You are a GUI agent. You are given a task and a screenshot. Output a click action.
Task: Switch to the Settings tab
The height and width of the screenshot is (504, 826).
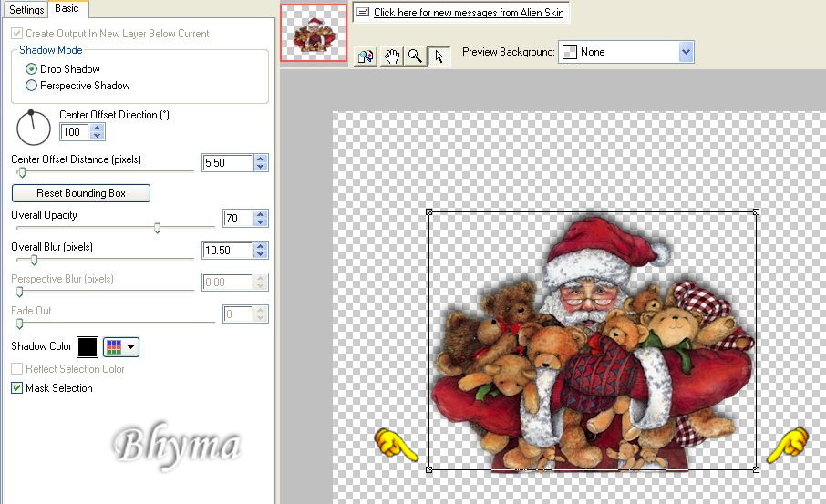click(x=26, y=9)
